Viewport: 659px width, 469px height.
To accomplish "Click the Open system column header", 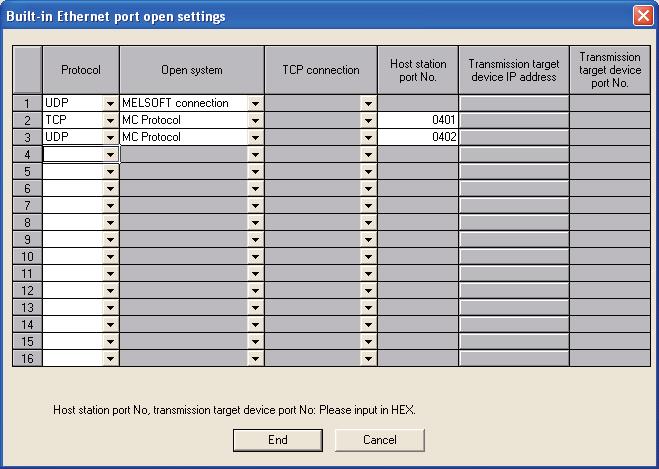I will point(192,70).
